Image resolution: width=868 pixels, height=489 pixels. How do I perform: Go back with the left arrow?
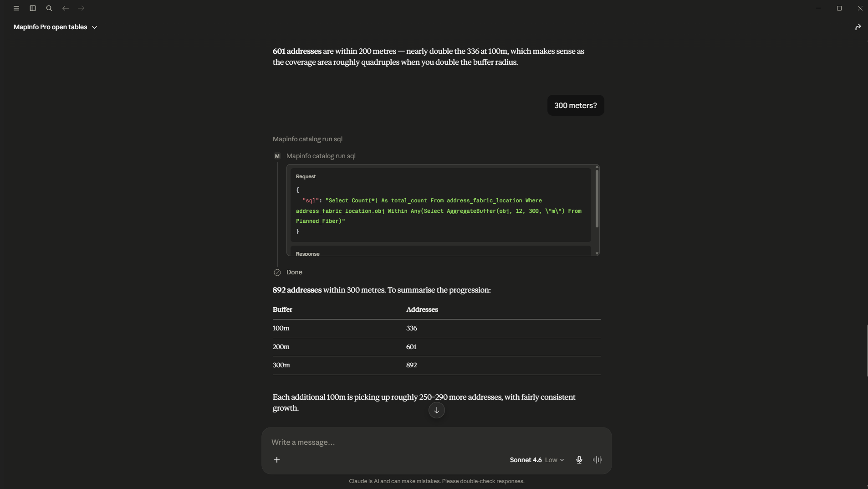pyautogui.click(x=66, y=8)
